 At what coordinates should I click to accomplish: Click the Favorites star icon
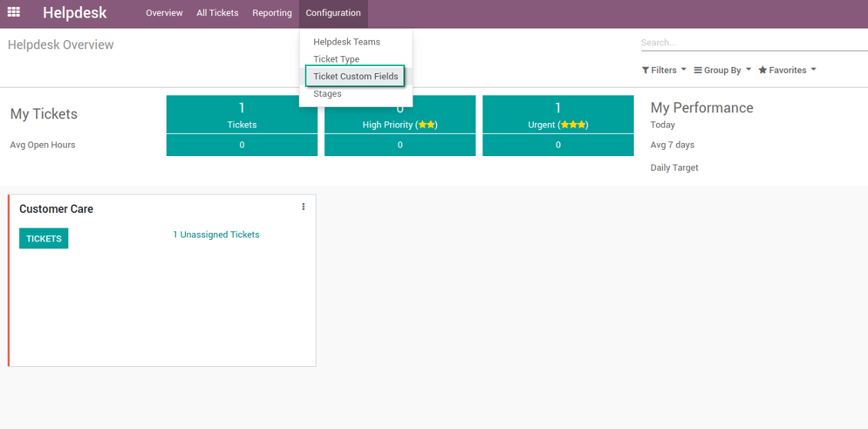click(762, 70)
